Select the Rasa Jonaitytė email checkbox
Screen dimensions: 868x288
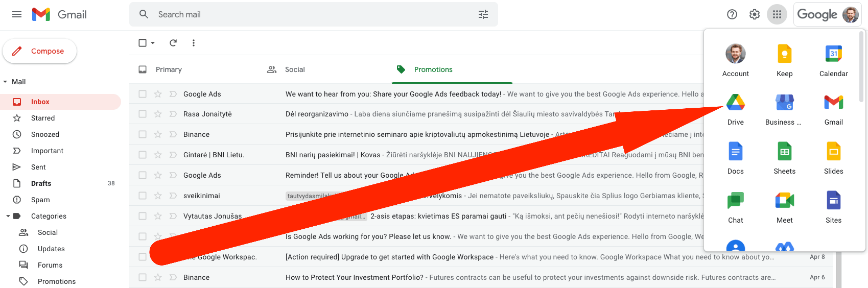[x=143, y=114]
